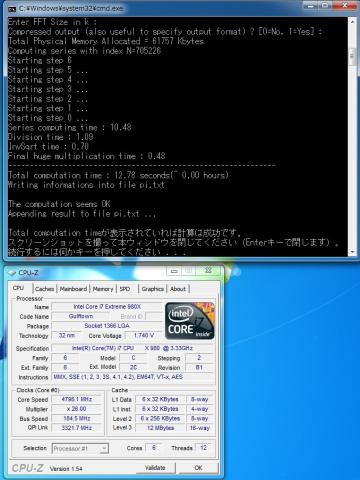Click the technology value '32 nm'
Image resolution: width=360 pixels, height=480 pixels.
coord(67,335)
